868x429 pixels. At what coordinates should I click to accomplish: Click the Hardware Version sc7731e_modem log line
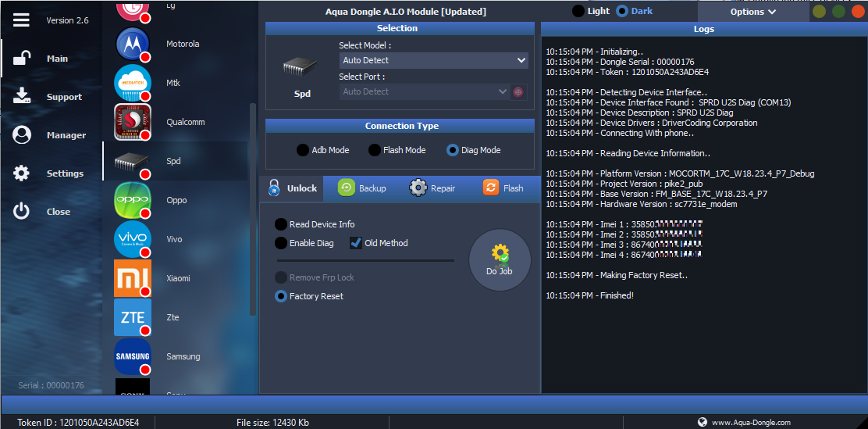(x=642, y=204)
